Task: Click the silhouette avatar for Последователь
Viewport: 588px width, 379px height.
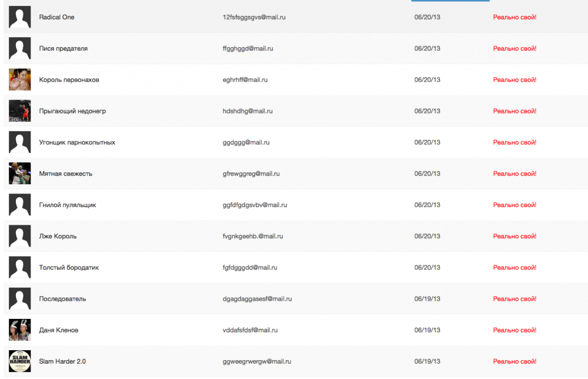Action: point(19,299)
